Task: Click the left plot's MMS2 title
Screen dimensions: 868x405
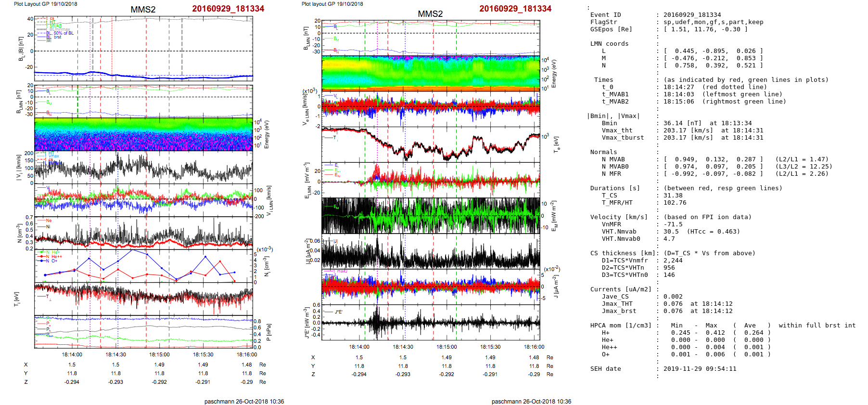Action: [143, 10]
